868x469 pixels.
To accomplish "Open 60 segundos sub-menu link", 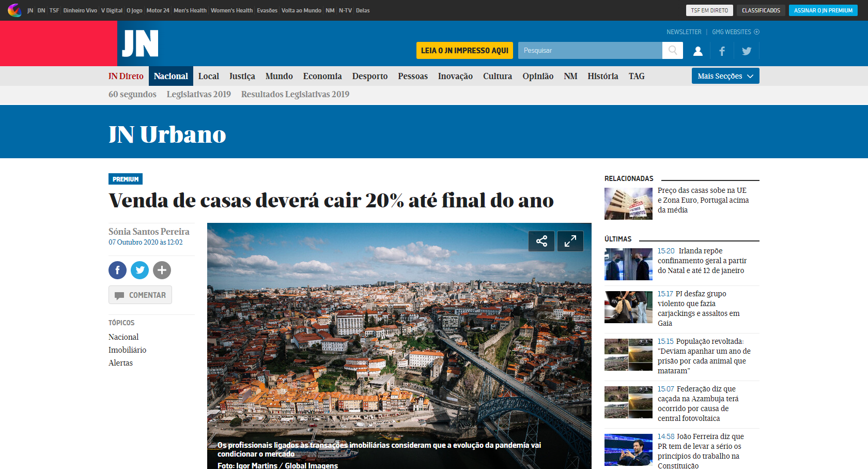I will pyautogui.click(x=132, y=94).
